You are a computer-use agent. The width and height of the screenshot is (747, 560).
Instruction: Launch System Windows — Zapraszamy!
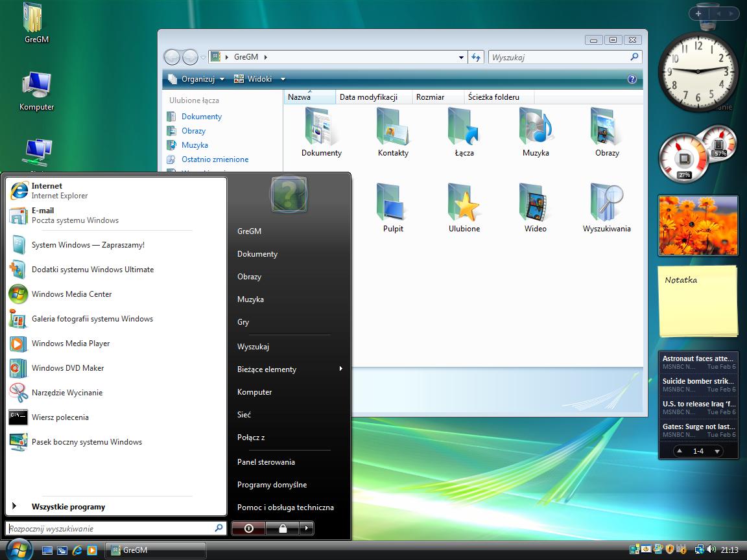coord(116,245)
